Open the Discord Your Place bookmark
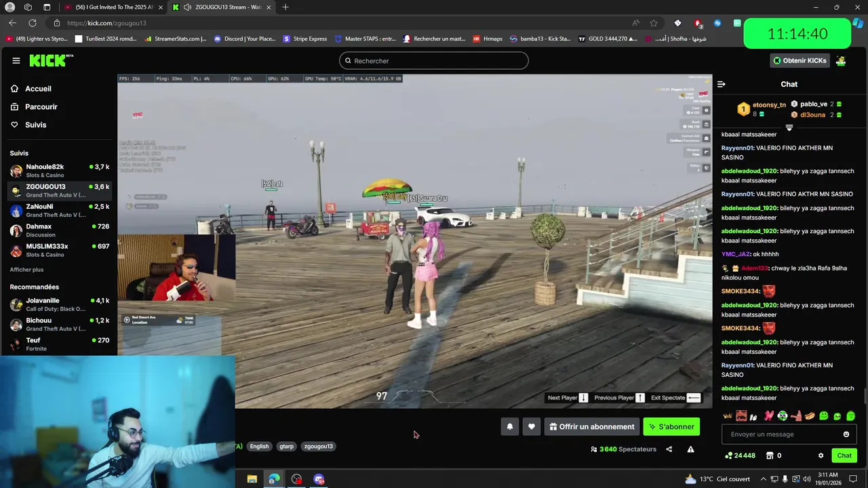The image size is (868, 488). (x=245, y=39)
